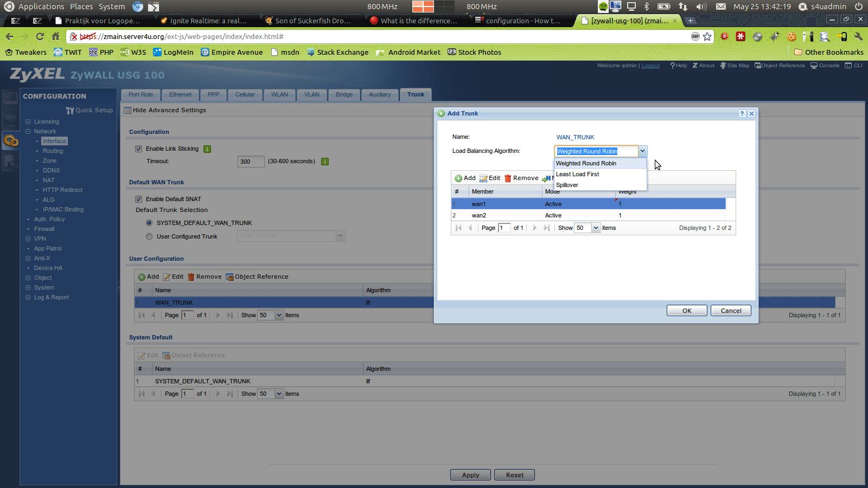Switch to the VLAN tab
This screenshot has height=488, width=868.
pos(312,95)
